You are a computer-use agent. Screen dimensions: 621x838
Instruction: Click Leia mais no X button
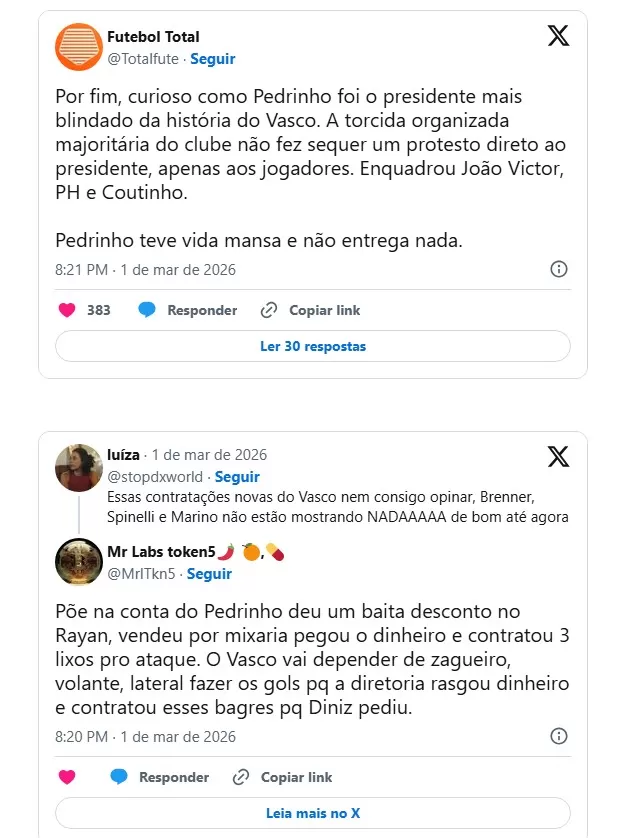point(312,813)
